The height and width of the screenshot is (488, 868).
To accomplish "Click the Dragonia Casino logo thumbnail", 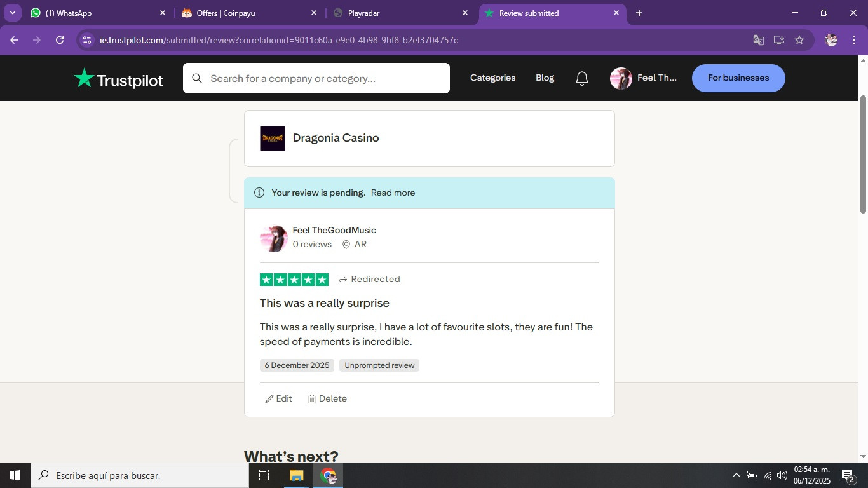I will point(273,139).
